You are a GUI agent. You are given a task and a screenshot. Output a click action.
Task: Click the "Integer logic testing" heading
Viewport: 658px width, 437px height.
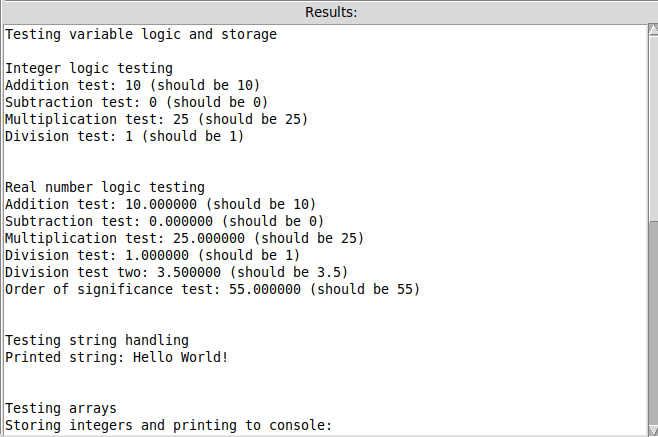[89, 68]
